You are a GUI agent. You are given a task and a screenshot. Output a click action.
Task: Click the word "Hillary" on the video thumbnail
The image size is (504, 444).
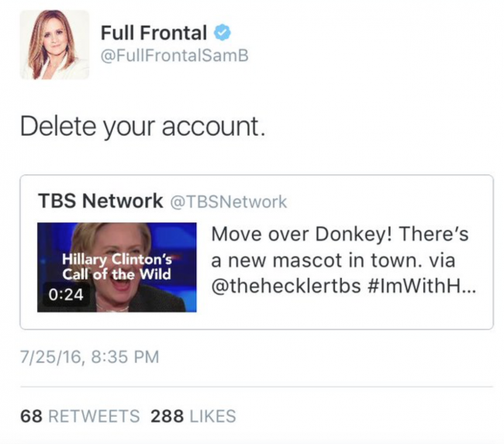coord(85,260)
